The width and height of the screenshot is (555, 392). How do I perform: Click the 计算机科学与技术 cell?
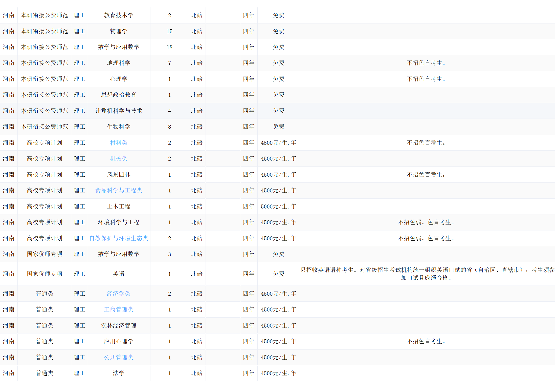click(x=119, y=111)
